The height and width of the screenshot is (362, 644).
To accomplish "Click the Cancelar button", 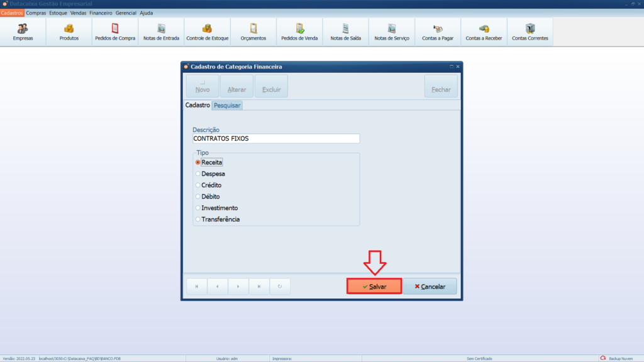I will [430, 287].
